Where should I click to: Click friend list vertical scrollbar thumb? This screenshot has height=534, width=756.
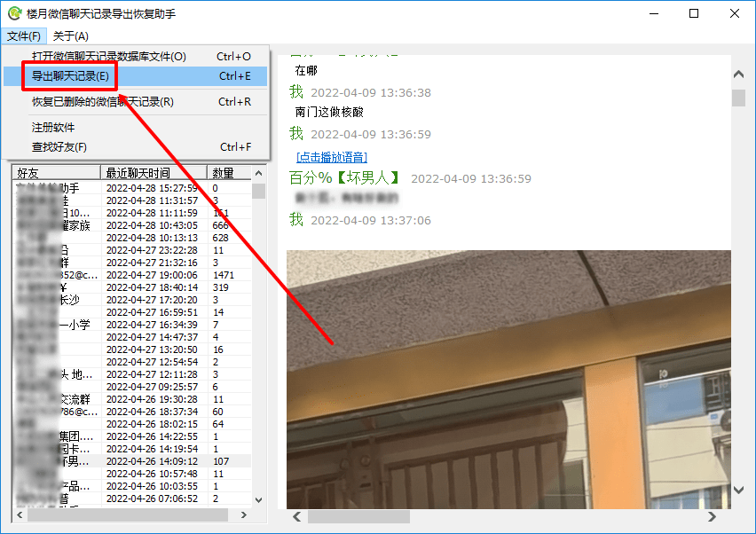click(x=258, y=191)
